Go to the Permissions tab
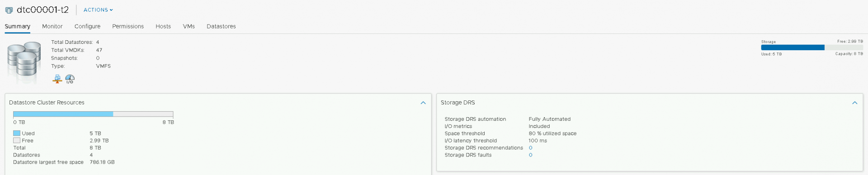This screenshot has width=868, height=175. coord(128,26)
